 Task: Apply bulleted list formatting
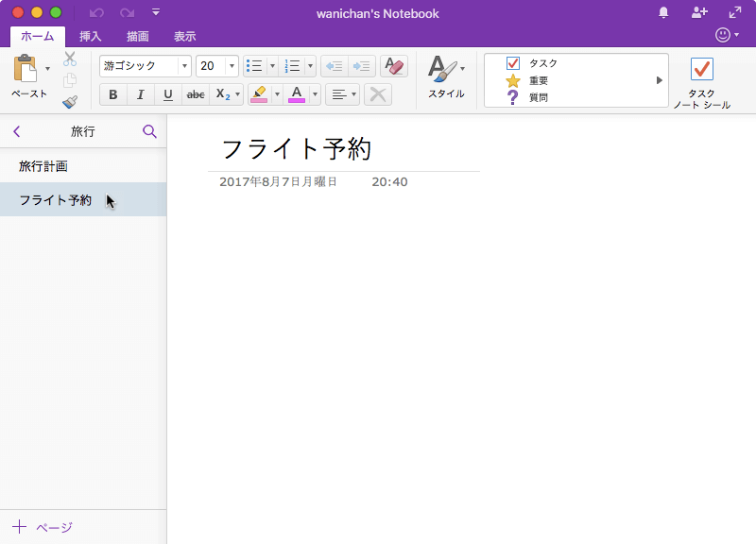(254, 66)
